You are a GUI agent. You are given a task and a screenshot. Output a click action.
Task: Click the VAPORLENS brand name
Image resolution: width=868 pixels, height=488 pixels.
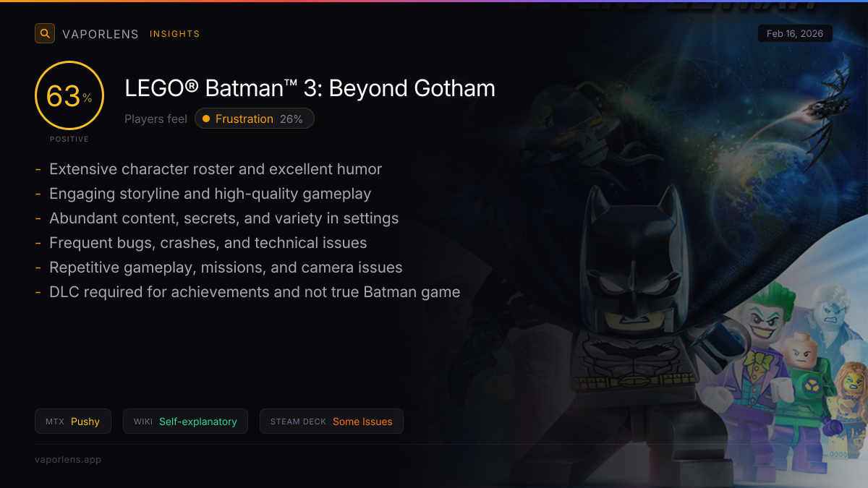(100, 34)
